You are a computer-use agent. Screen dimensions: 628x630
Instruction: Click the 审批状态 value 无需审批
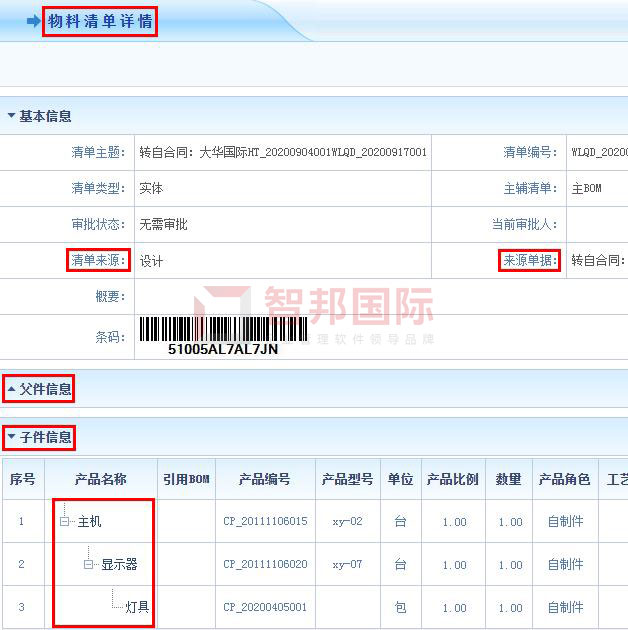(x=164, y=224)
